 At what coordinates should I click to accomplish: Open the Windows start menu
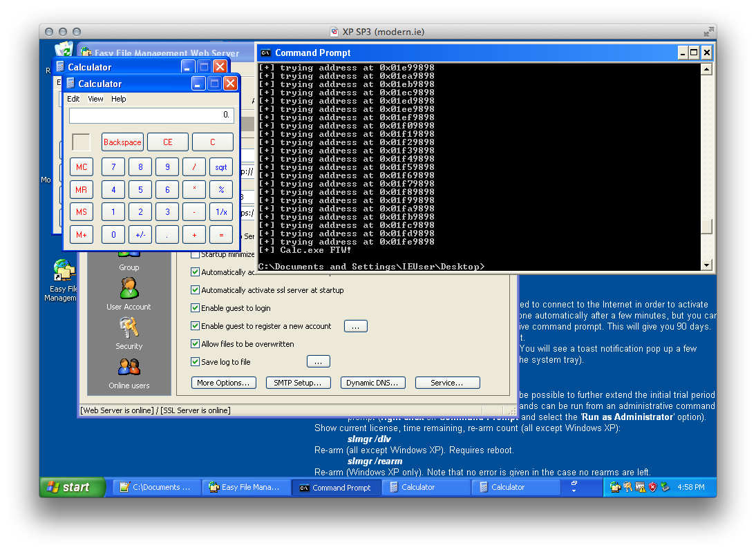(x=73, y=487)
